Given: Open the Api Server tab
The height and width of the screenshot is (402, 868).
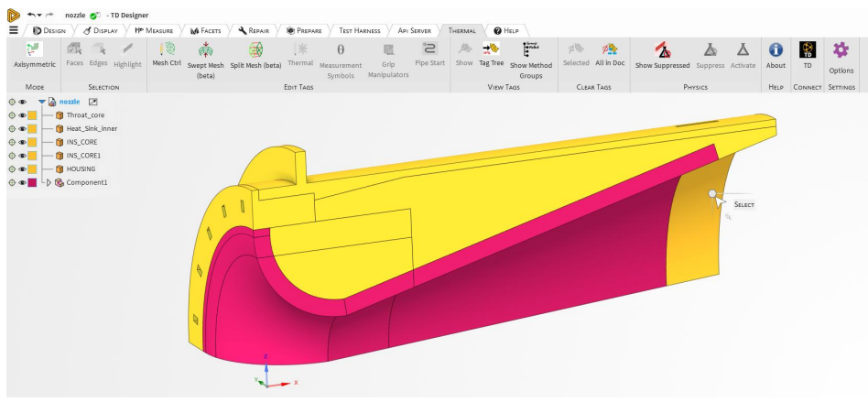Looking at the screenshot, I should click(x=414, y=30).
